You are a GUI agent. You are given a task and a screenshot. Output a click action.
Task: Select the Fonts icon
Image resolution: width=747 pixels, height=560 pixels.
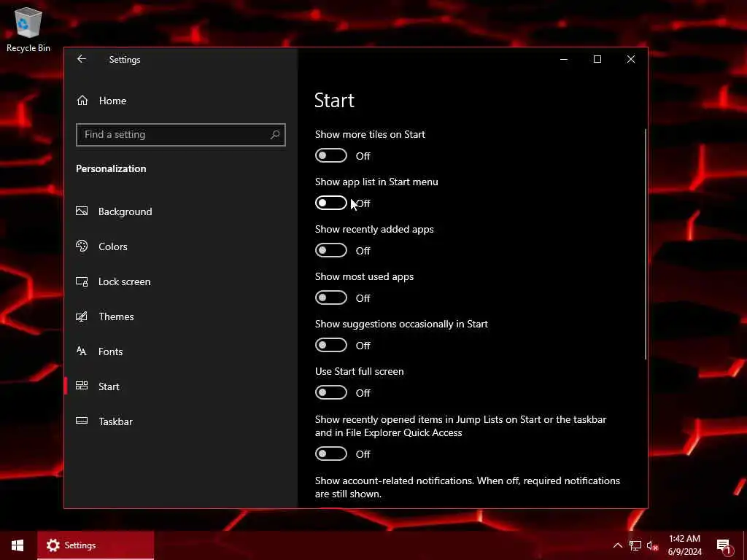click(82, 351)
